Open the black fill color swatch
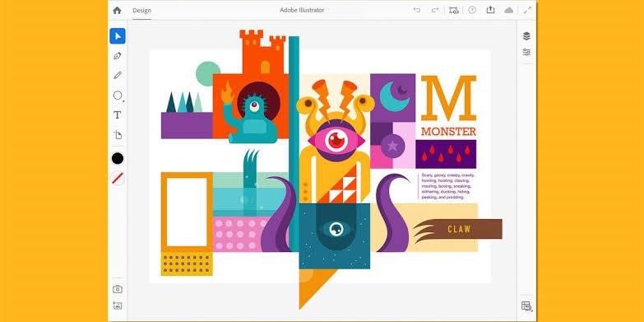The width and height of the screenshot is (644, 322). (118, 158)
